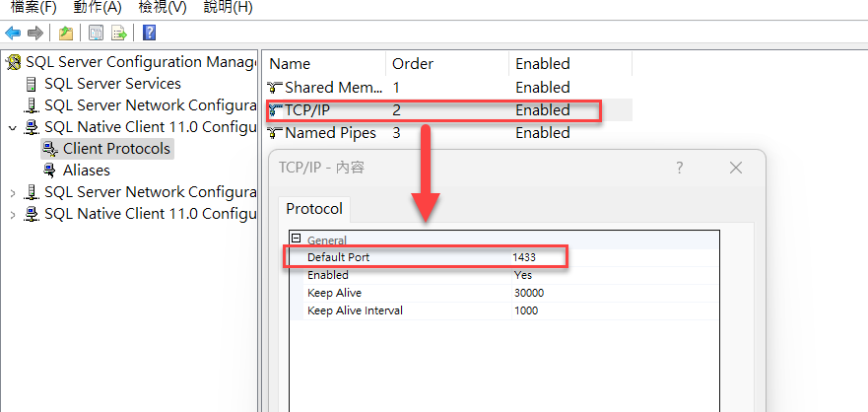
Task: Click the Aliases icon in tree
Action: point(50,170)
